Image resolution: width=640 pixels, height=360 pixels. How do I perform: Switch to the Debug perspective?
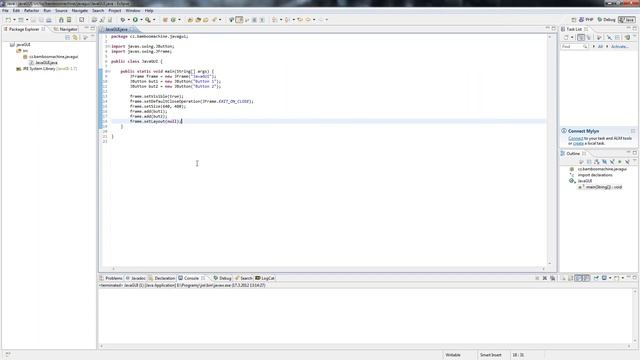[x=606, y=20]
